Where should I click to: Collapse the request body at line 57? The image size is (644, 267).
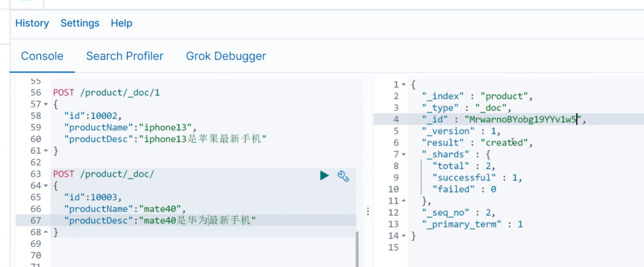[46, 104]
